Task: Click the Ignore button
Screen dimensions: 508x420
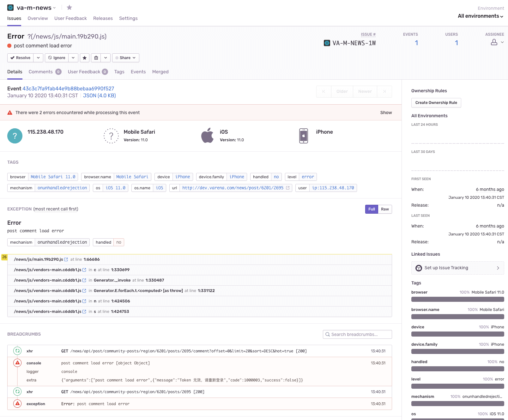Action: (57, 58)
